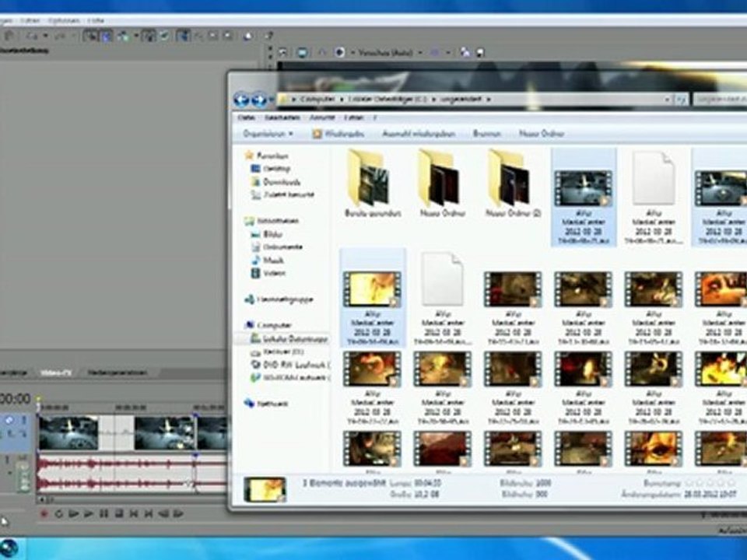Image resolution: width=747 pixels, height=560 pixels.
Task: Click Play from start in transport bar
Action: 73,514
